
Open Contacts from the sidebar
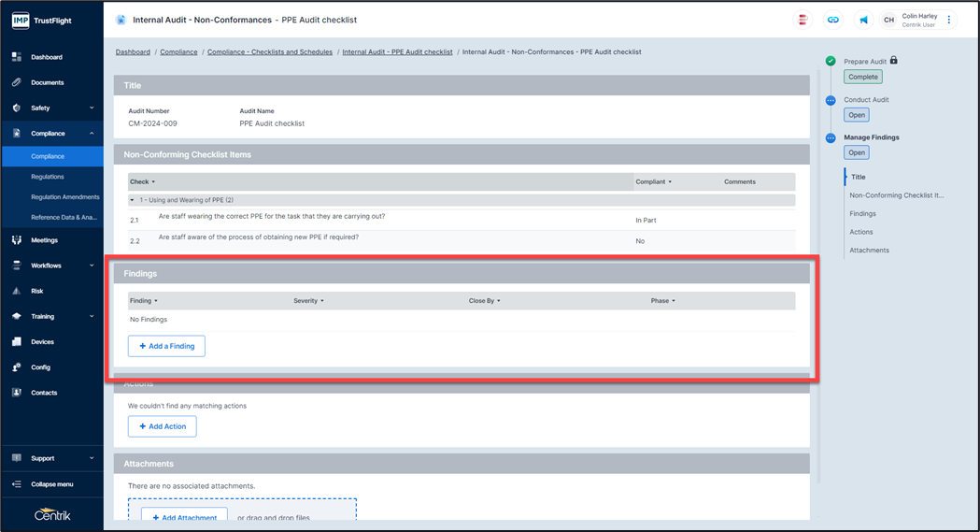pyautogui.click(x=43, y=393)
